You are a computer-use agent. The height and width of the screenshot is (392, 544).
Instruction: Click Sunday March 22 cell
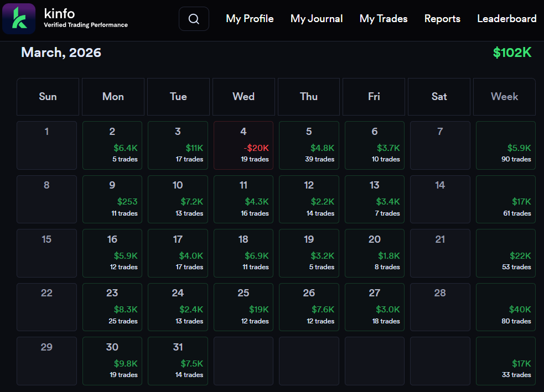(x=47, y=307)
